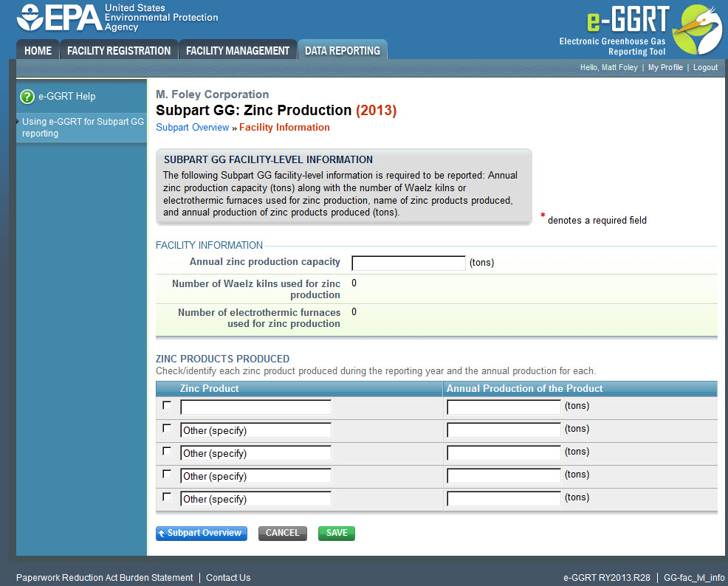Click the blue Subpart Overview button
This screenshot has width=728, height=586.
point(201,533)
